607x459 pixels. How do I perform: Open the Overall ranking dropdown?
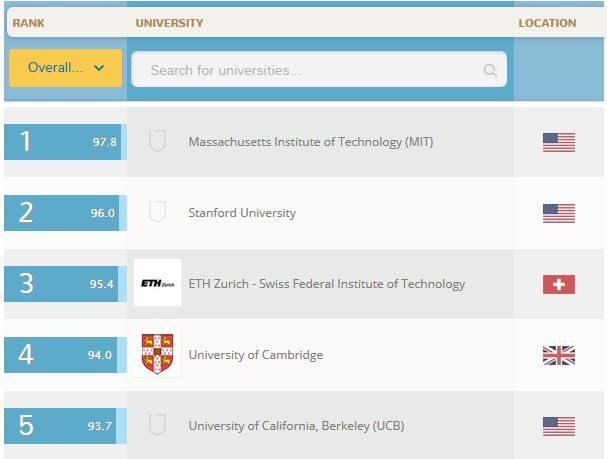coord(65,68)
